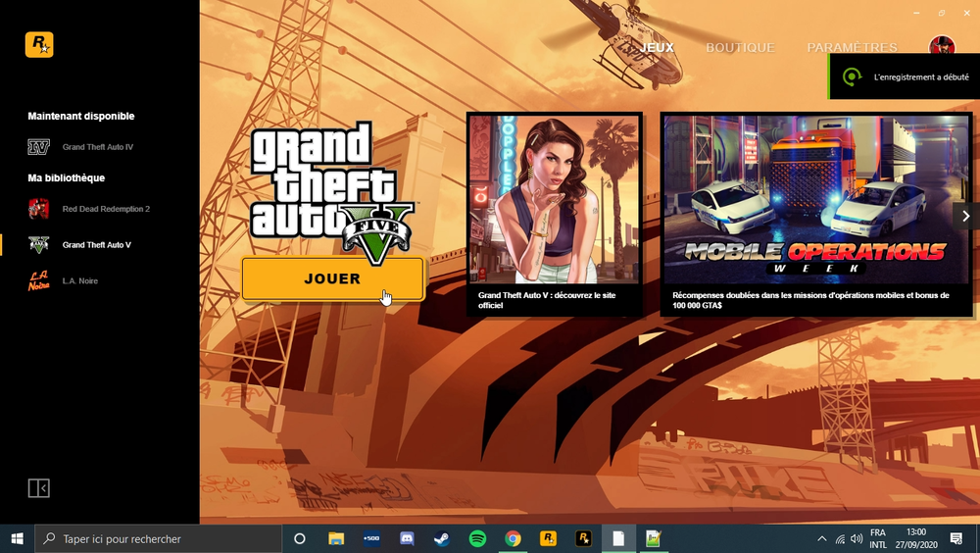Click the GTA V sidebar icon
The height and width of the screenshot is (553, 980).
coord(39,244)
